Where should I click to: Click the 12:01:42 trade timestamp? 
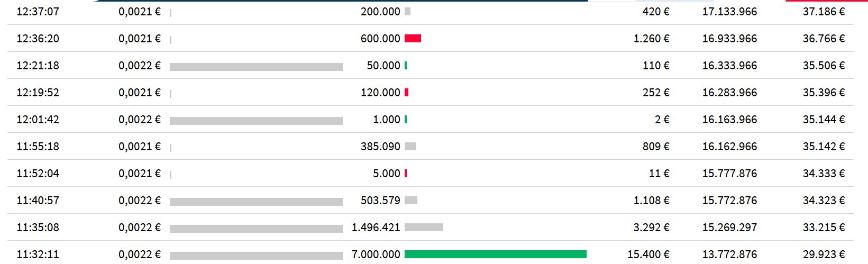38,120
